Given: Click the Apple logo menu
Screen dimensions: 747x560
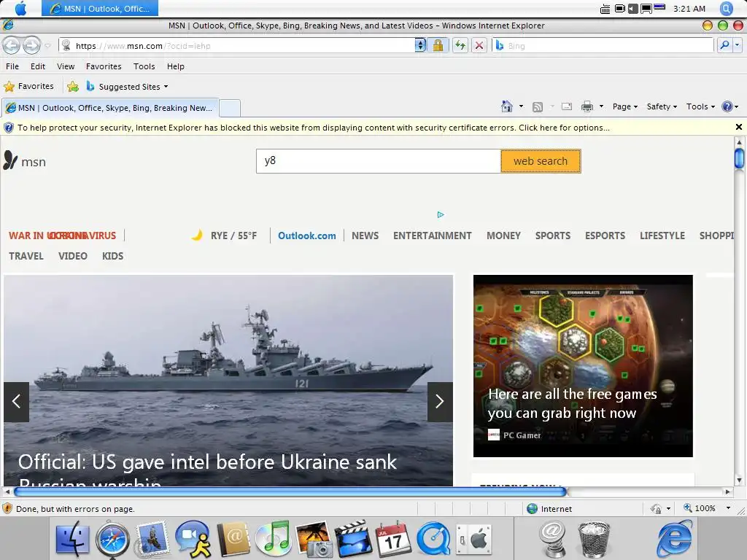Looking at the screenshot, I should click(x=21, y=8).
